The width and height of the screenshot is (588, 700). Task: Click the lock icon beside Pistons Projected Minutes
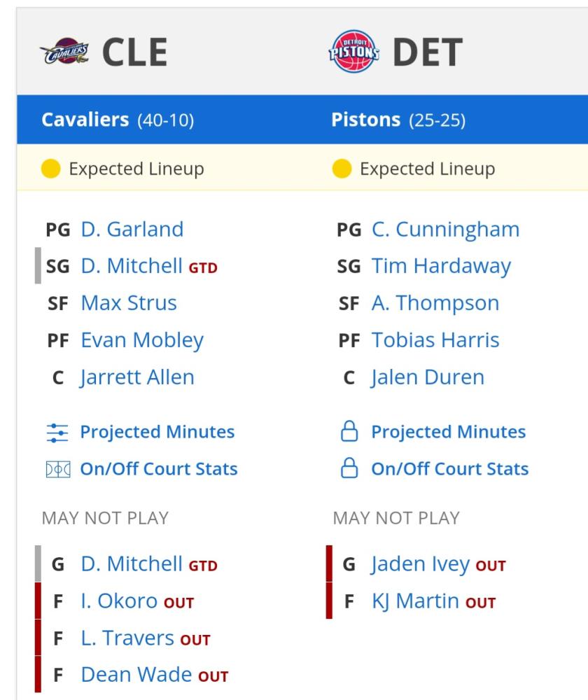(x=349, y=431)
